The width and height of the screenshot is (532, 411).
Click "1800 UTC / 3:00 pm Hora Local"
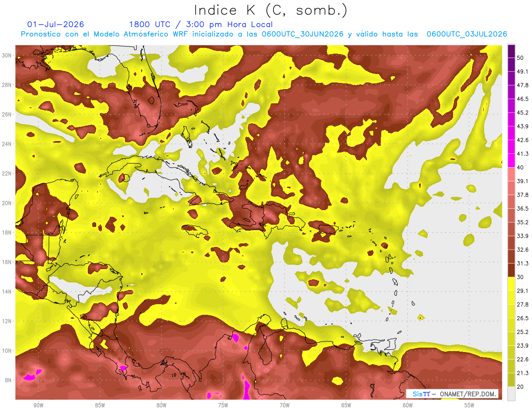[201, 24]
